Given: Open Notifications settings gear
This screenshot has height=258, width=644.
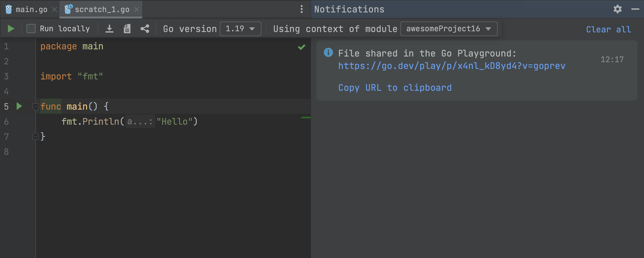Looking at the screenshot, I should pyautogui.click(x=618, y=9).
